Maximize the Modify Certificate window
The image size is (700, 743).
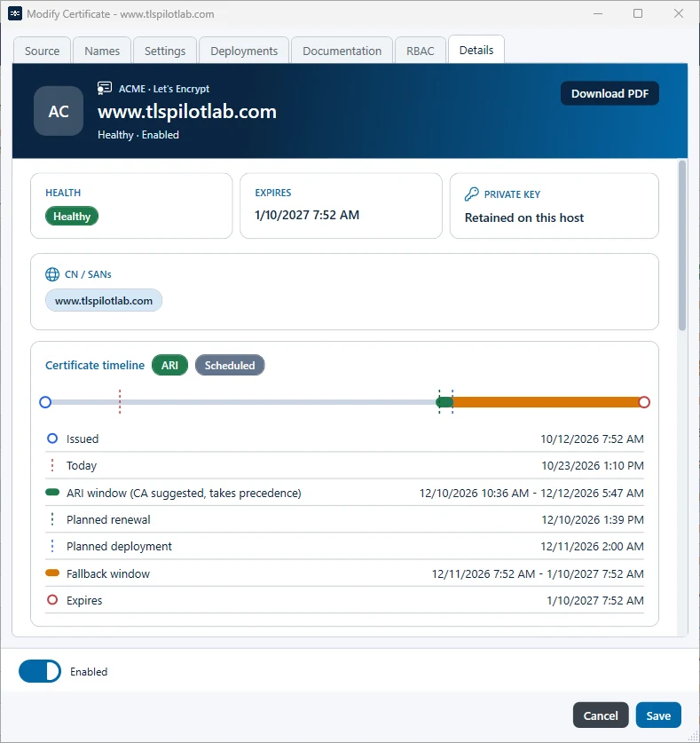coord(638,13)
